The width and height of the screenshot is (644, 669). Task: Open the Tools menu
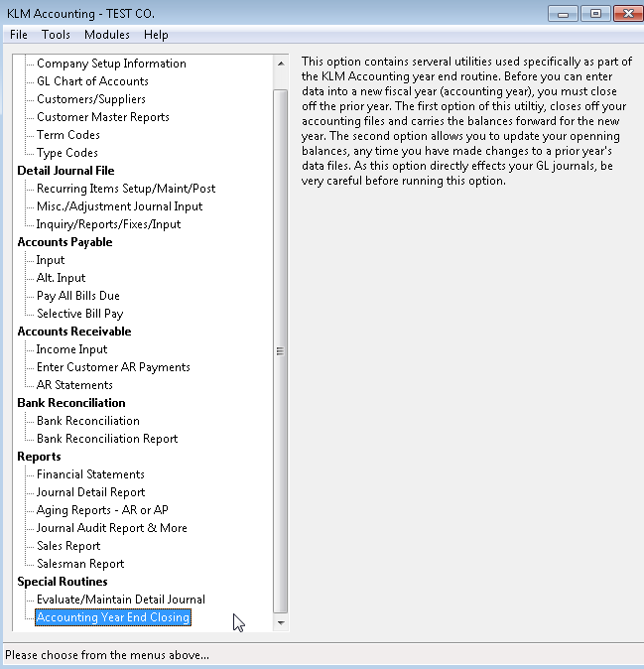(x=56, y=35)
